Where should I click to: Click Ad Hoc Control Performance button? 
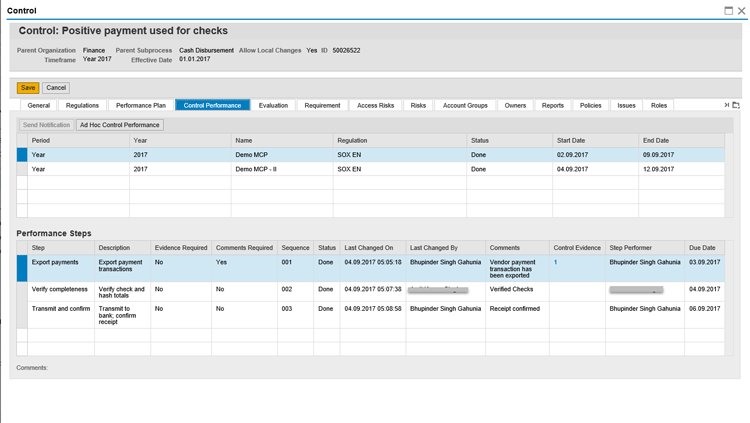[x=120, y=125]
